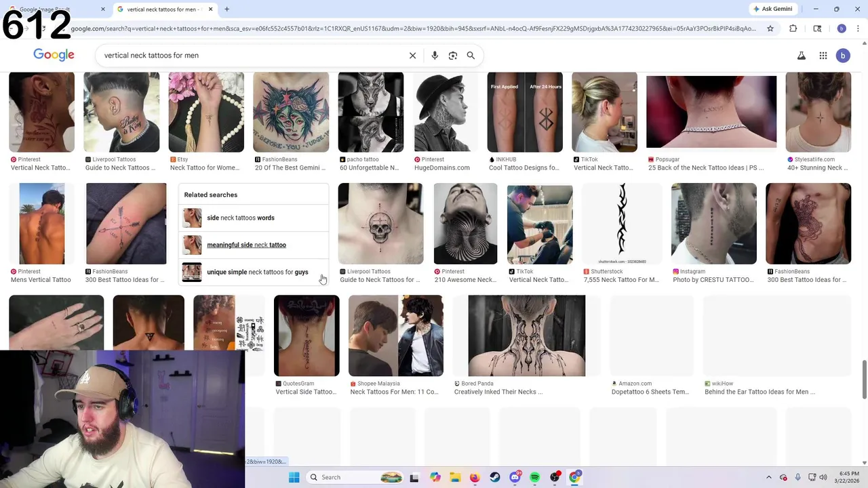Viewport: 868px width, 488px height.
Task: Close the vertical neck tattoos tab
Action: click(211, 9)
